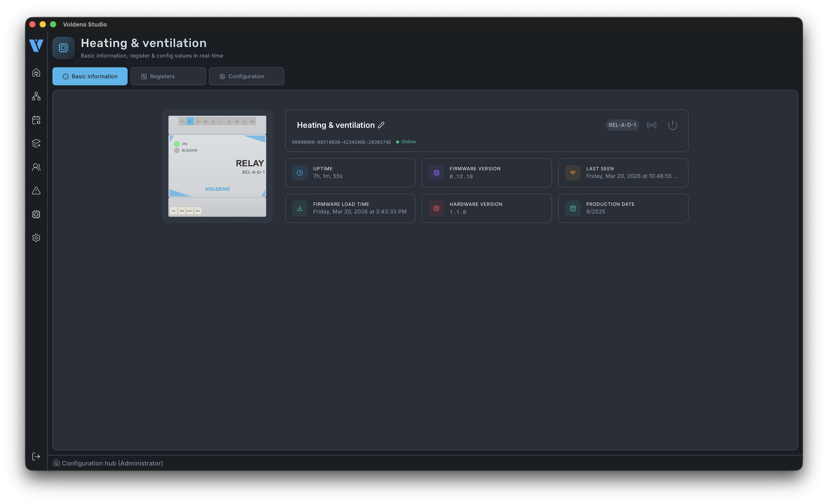Open application Settings via the gear icon

pos(36,238)
